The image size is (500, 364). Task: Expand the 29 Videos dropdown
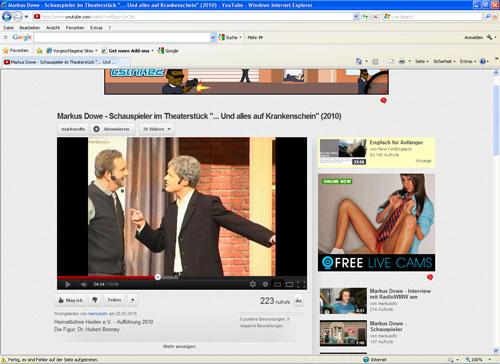(157, 129)
